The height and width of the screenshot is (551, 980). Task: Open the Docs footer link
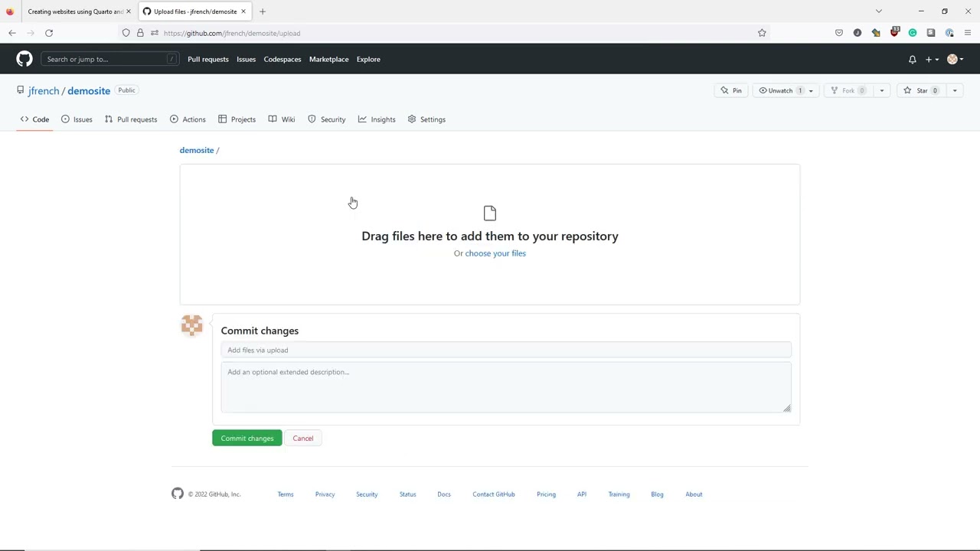tap(444, 494)
